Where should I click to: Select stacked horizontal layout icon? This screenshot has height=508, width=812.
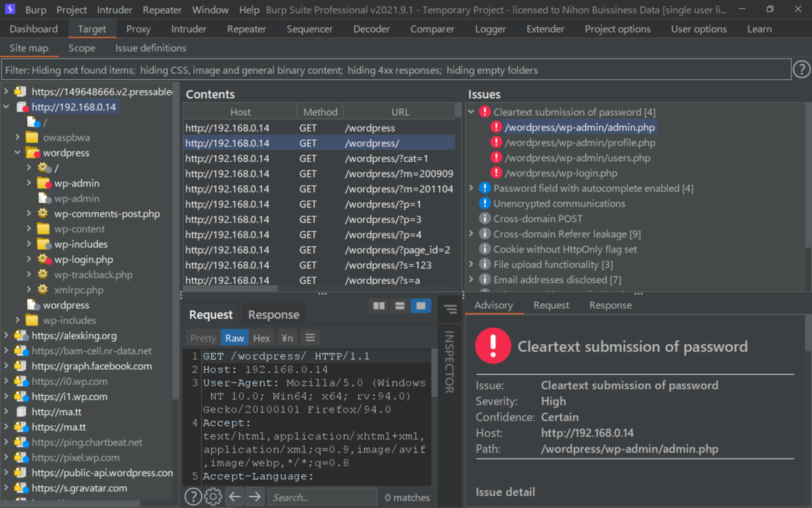click(x=400, y=306)
